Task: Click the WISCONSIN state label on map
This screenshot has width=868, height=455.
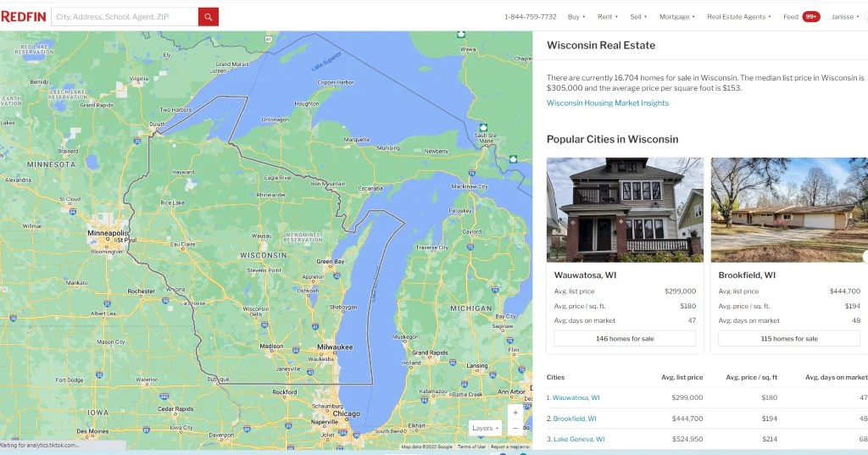Action: click(x=263, y=255)
